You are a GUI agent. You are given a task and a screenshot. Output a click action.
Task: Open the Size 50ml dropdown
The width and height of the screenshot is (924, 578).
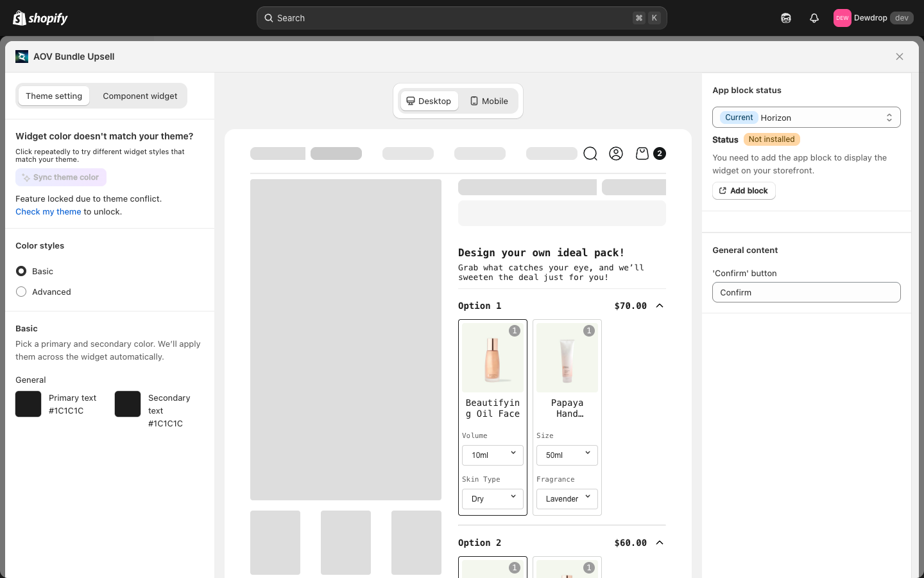567,455
